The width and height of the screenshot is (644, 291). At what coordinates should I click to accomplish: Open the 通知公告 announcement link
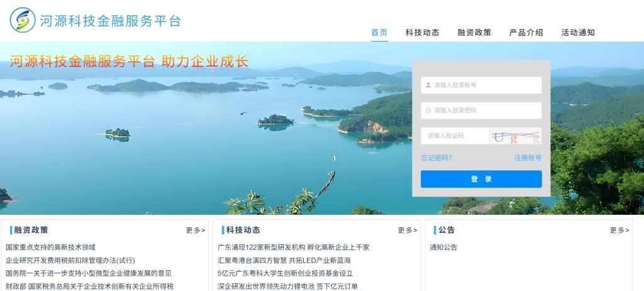click(x=443, y=248)
